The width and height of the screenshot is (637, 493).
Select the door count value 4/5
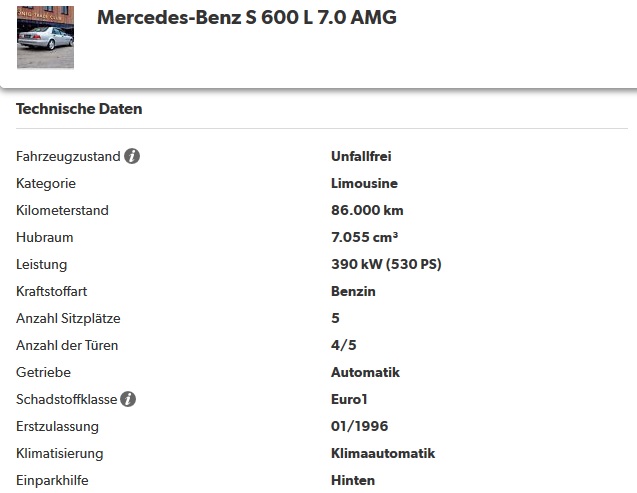click(x=344, y=345)
